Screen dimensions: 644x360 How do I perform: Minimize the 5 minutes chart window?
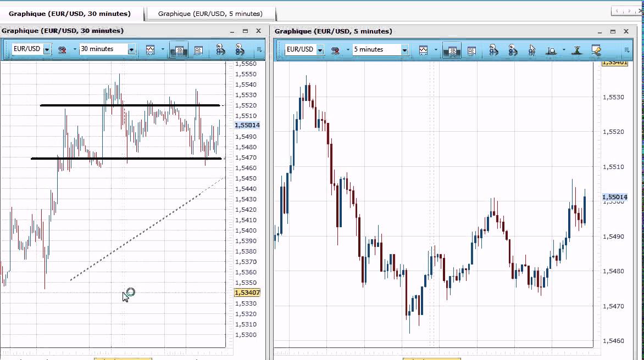[x=599, y=32]
